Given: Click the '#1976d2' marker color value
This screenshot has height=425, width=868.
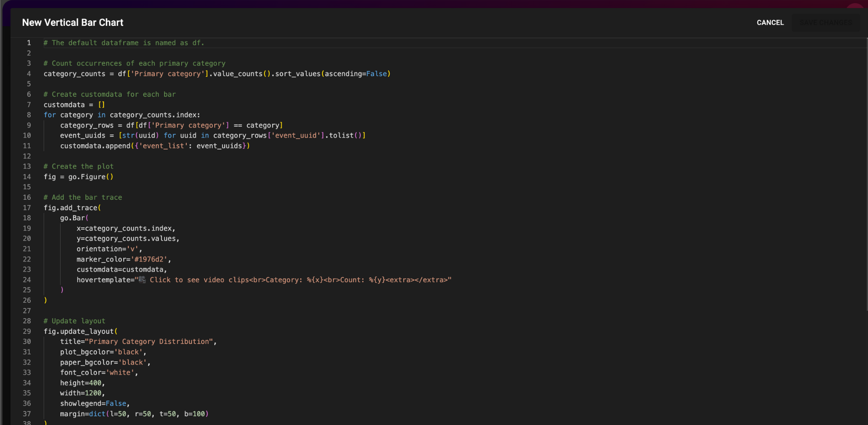Looking at the screenshot, I should pos(149,260).
